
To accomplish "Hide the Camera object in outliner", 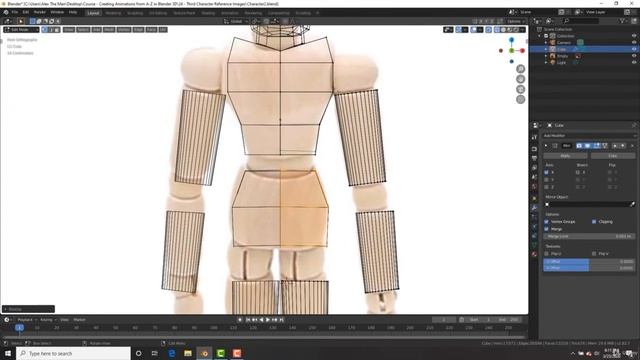I will 634,42.
